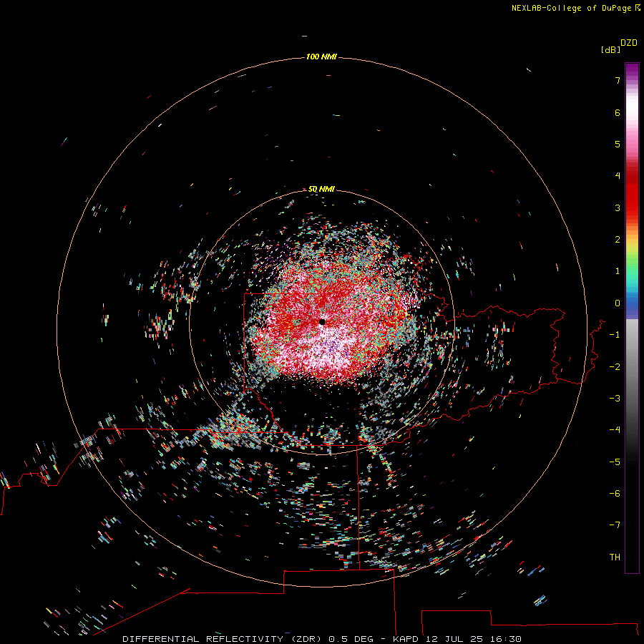
Task: Click the -7 value on color scale
Action: pyautogui.click(x=615, y=525)
